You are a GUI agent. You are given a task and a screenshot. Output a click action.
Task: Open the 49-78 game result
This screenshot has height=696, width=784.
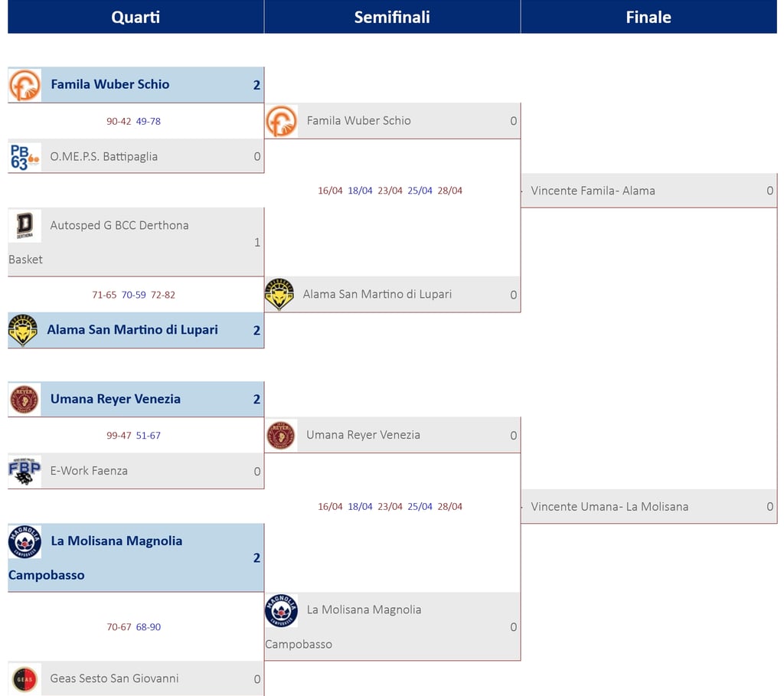pos(148,122)
